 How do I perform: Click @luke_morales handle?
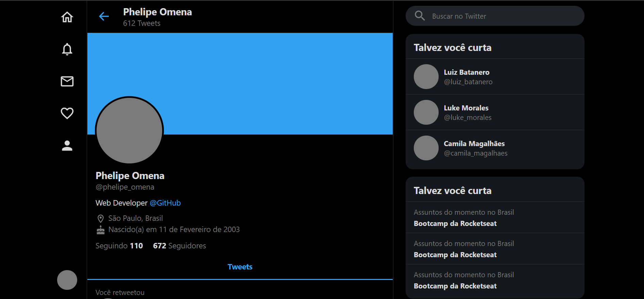pyautogui.click(x=468, y=118)
